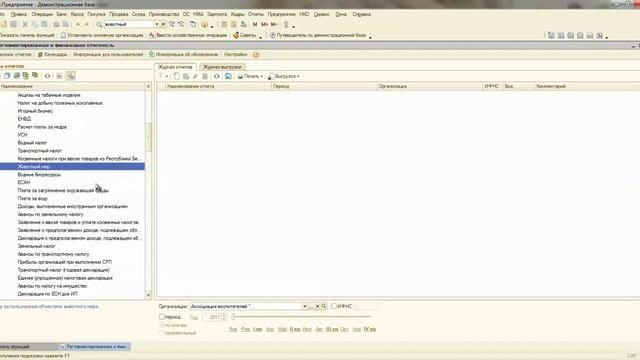Toggle the Период checkbox
This screenshot has height=360, width=640.
(162, 317)
